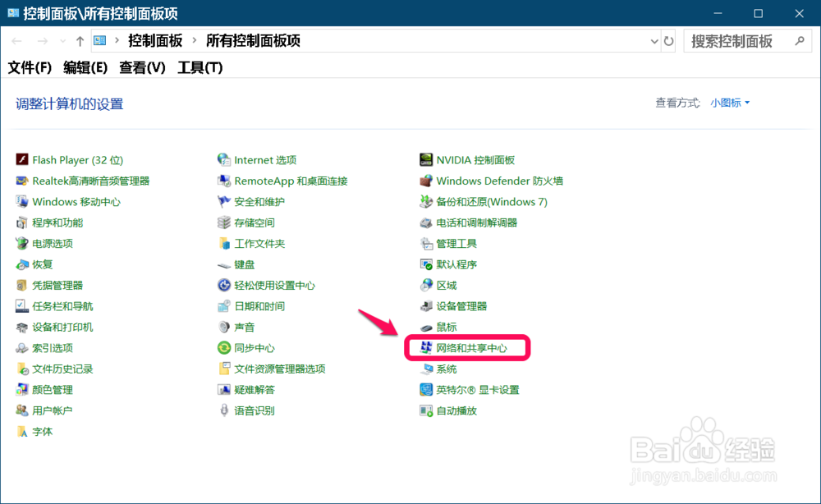Screen dimensions: 821x504
Task: Open the 颜色管理 icon
Action: click(x=22, y=390)
